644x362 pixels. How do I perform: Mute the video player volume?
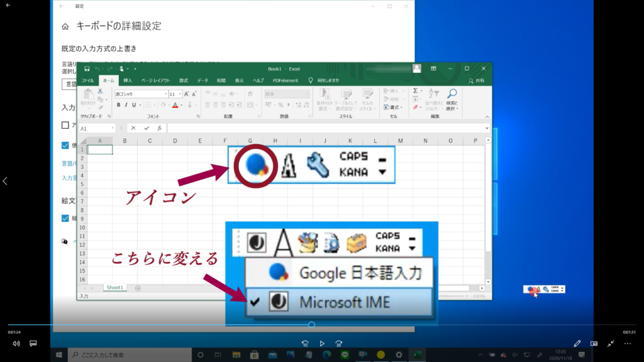point(16,344)
